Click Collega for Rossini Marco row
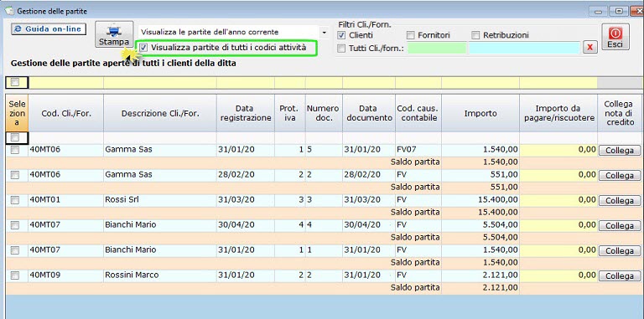This screenshot has height=319, width=644. tap(620, 276)
